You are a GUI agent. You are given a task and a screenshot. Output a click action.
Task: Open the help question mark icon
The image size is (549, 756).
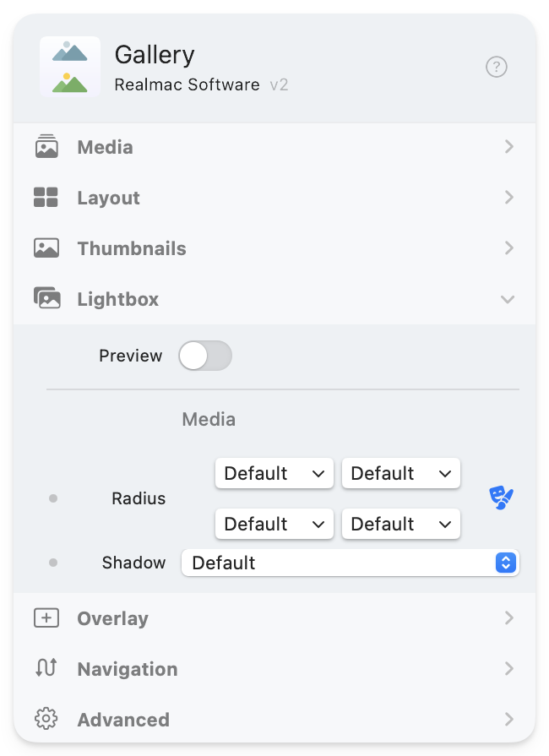tap(497, 67)
